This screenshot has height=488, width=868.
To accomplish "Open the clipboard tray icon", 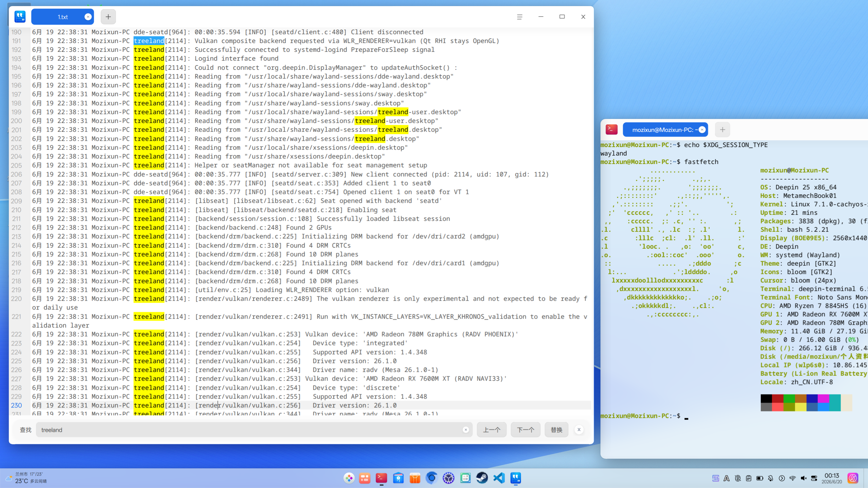I will coord(749,478).
